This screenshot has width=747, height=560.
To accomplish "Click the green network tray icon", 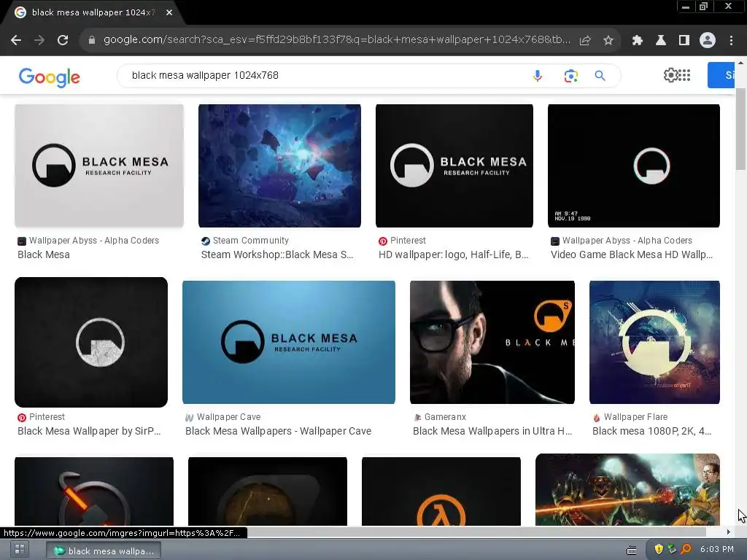I will 672,549.
